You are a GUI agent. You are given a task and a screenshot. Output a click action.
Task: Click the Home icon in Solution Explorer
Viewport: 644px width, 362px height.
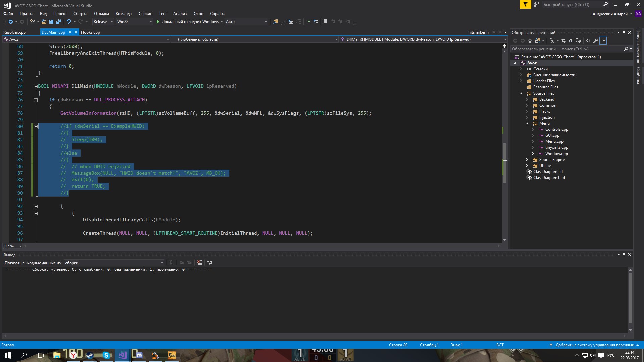pyautogui.click(x=530, y=41)
